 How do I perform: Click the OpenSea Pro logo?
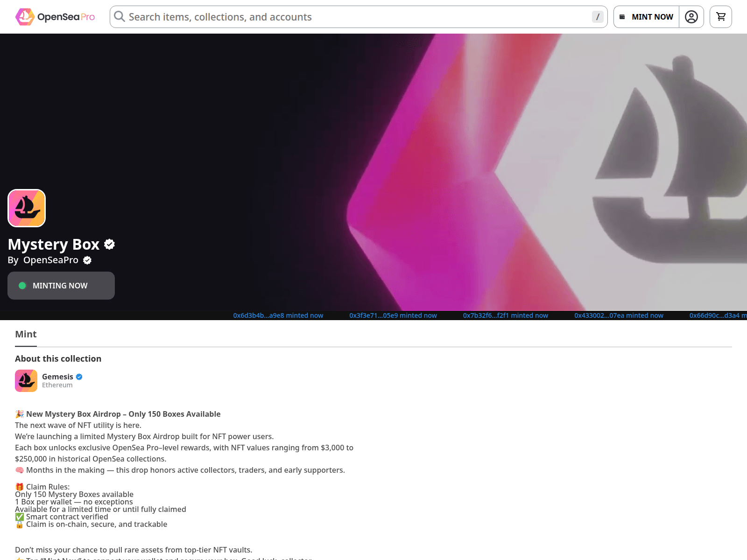click(55, 17)
